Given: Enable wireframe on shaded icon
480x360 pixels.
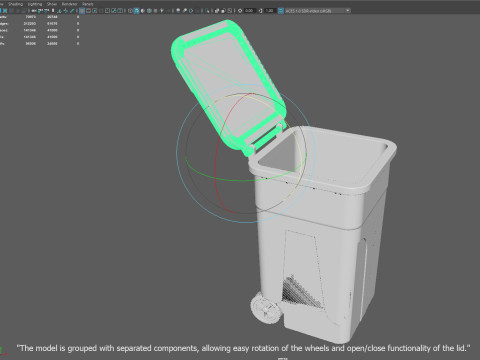Looking at the screenshot, I should [149, 11].
